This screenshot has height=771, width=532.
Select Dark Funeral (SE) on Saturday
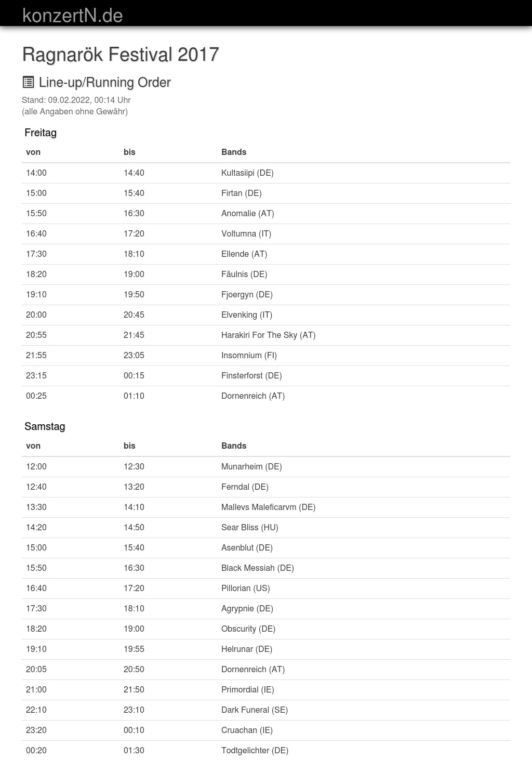point(255,710)
